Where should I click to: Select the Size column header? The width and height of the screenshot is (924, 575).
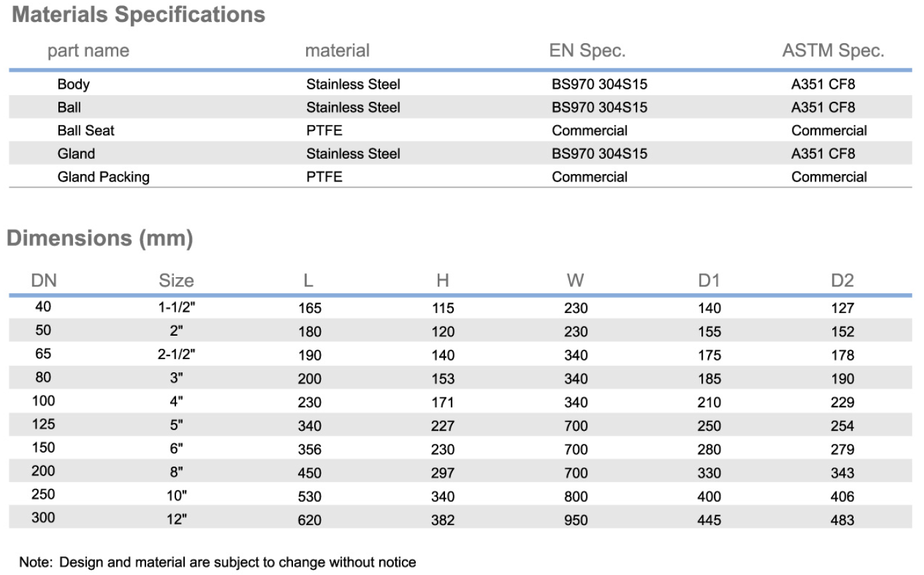[177, 281]
